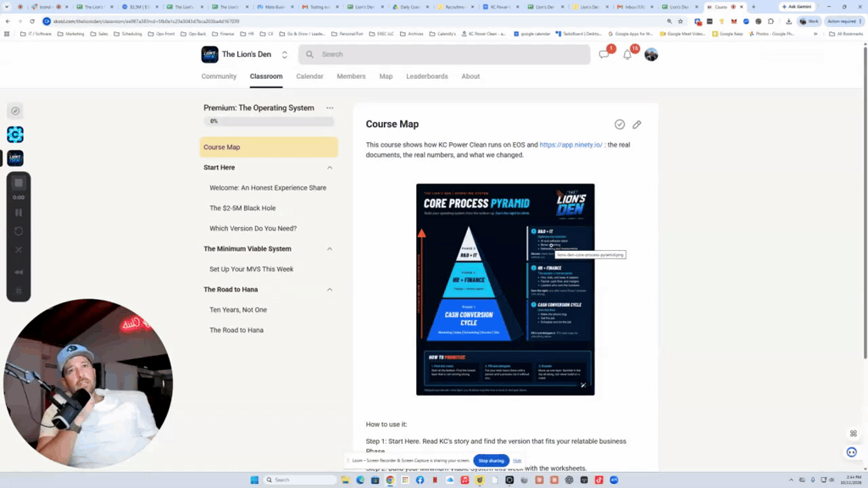Open the Finance bookmarks folder
This screenshot has height=488, width=868.
(223, 34)
